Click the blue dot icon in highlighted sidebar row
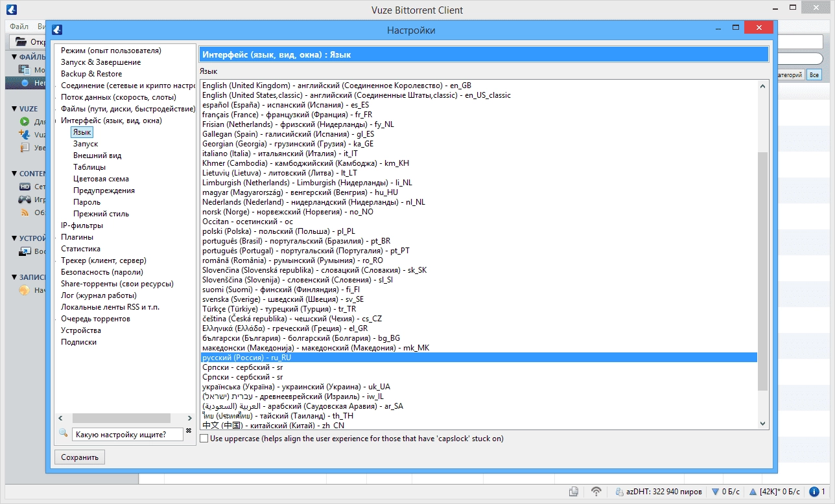 (x=25, y=83)
